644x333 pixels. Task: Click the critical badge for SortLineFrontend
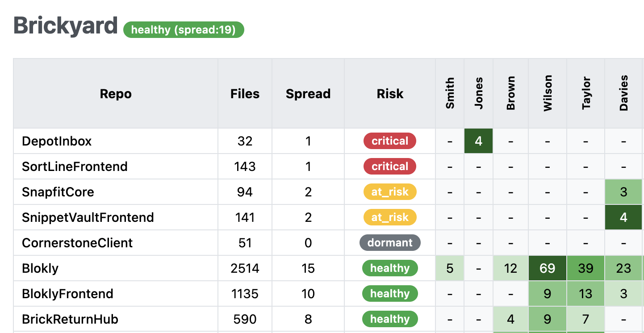390,166
